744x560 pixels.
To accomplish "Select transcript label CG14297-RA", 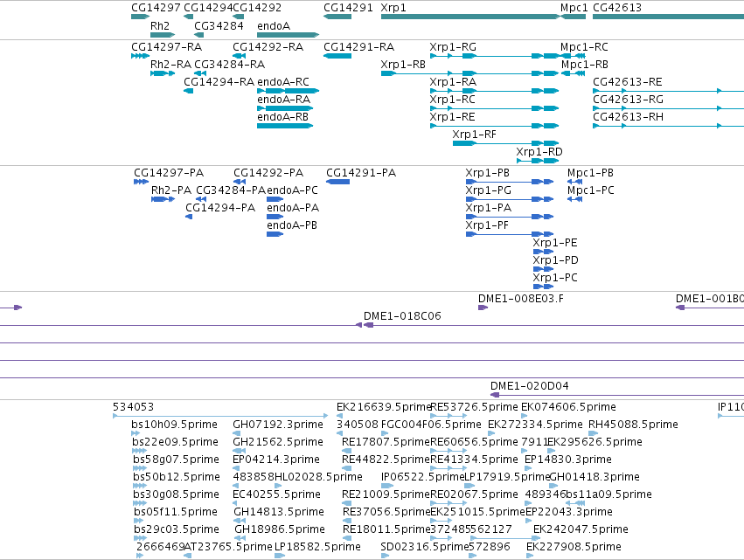I will tap(166, 47).
